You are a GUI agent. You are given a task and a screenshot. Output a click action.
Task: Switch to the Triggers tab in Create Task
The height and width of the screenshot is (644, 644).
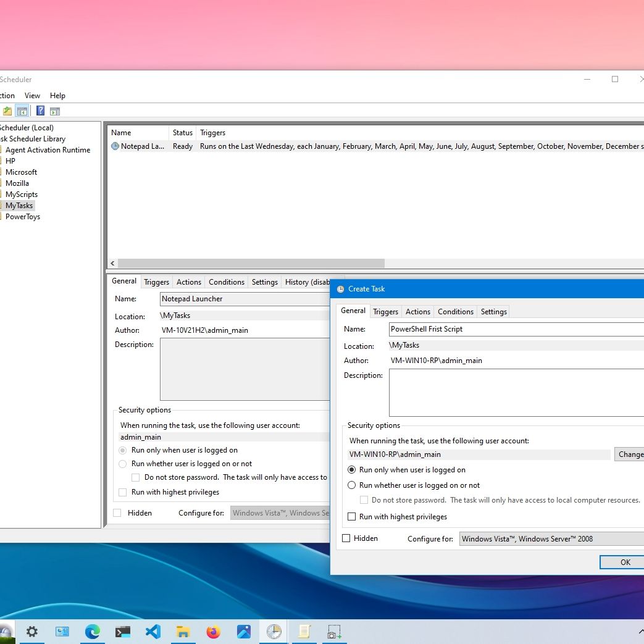click(385, 312)
